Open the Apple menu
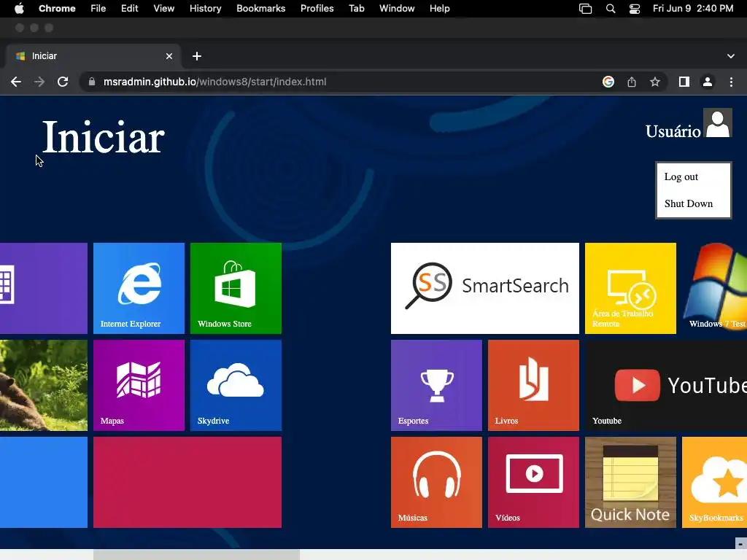The image size is (747, 560). coord(19,9)
